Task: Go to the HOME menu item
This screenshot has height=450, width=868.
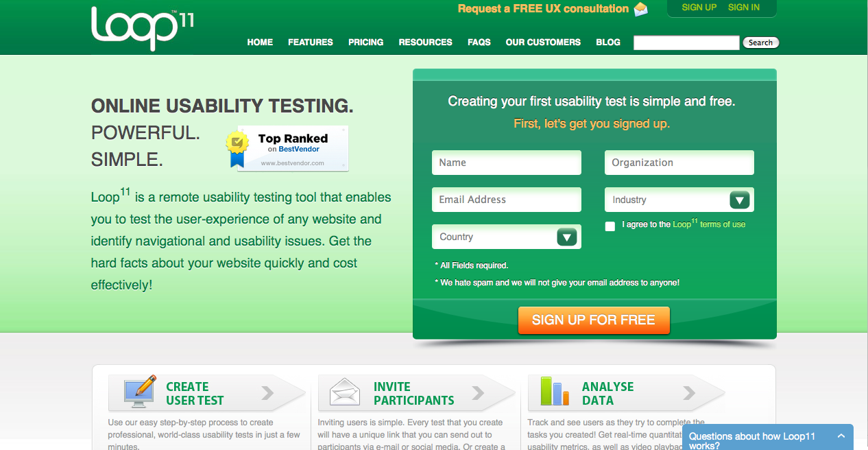Action: (x=260, y=42)
